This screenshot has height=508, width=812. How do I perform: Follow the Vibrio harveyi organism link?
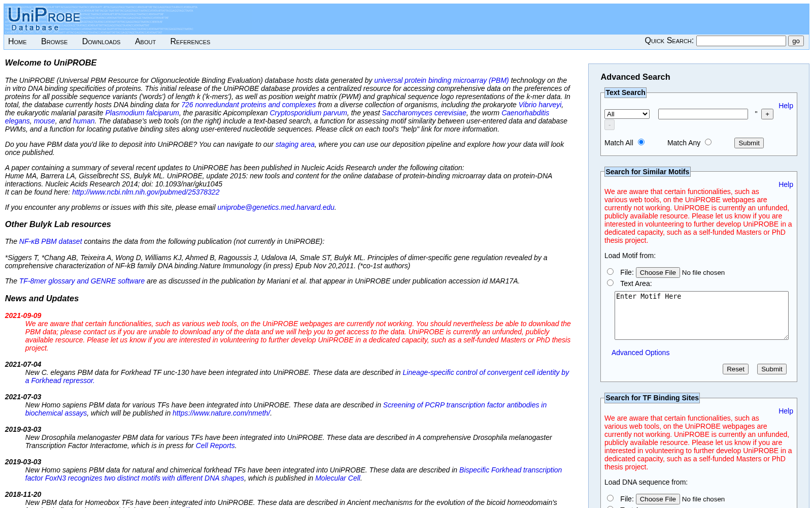point(539,105)
